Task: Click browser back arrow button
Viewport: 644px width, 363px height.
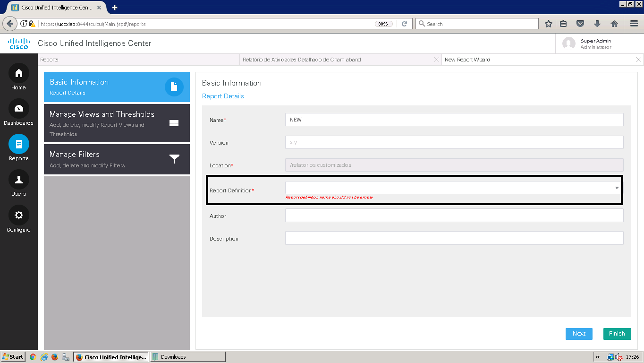Action: (x=9, y=24)
